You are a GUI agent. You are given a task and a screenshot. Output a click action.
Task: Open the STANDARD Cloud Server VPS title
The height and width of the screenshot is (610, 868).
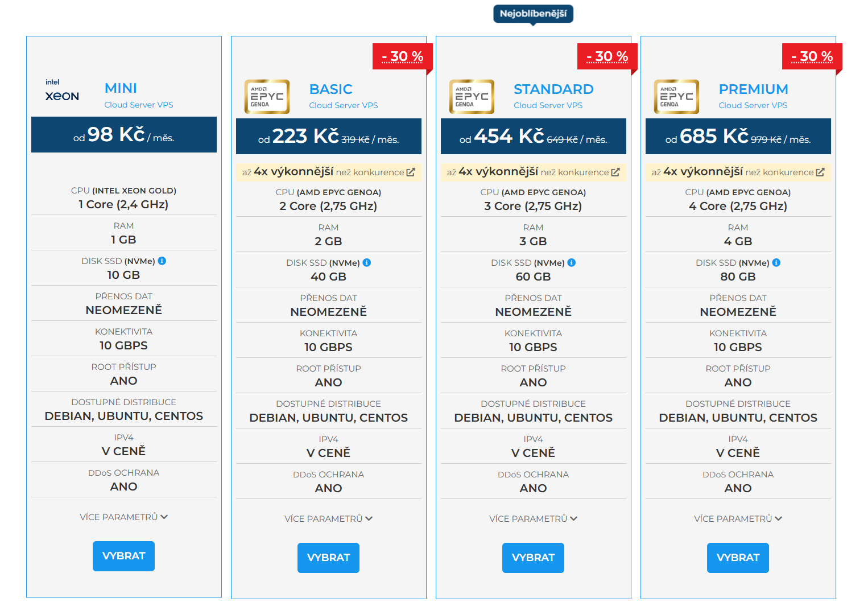coord(553,96)
